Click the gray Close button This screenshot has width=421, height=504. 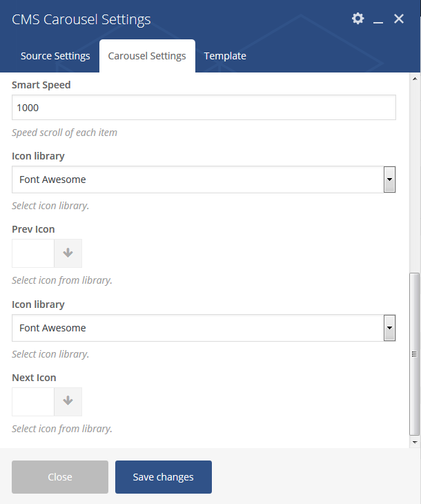[x=60, y=477]
